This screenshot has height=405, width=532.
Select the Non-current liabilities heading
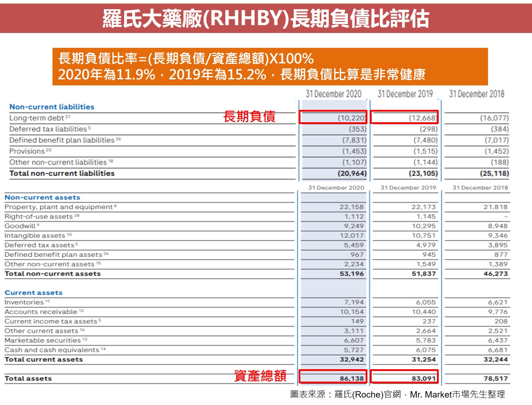coord(52,107)
